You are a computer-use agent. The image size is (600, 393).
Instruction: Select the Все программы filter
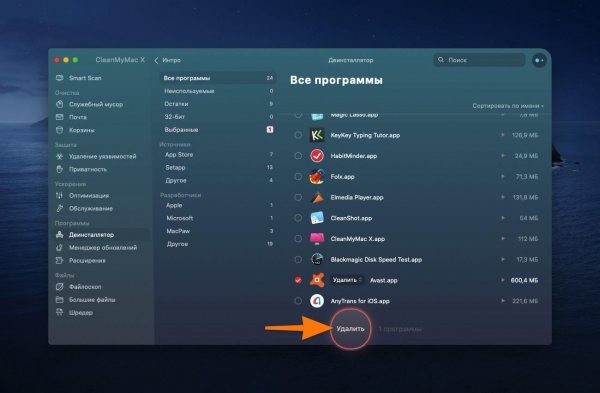point(218,78)
